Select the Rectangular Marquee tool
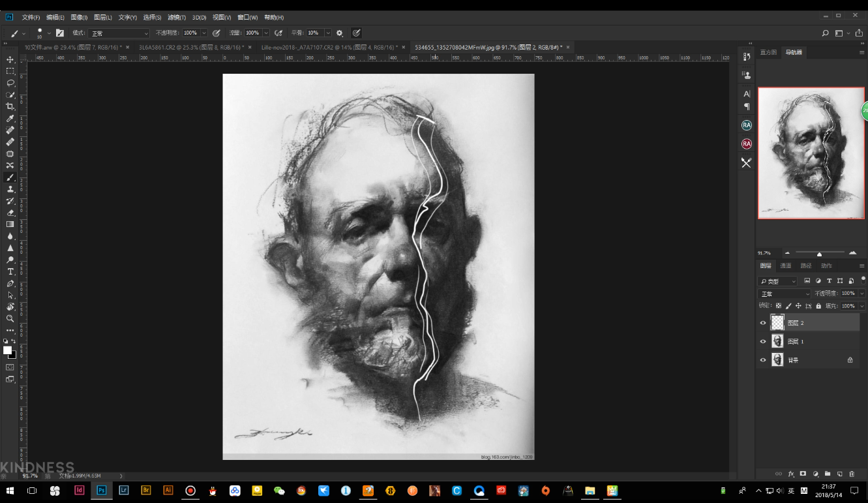The width and height of the screenshot is (868, 503). pos(10,71)
